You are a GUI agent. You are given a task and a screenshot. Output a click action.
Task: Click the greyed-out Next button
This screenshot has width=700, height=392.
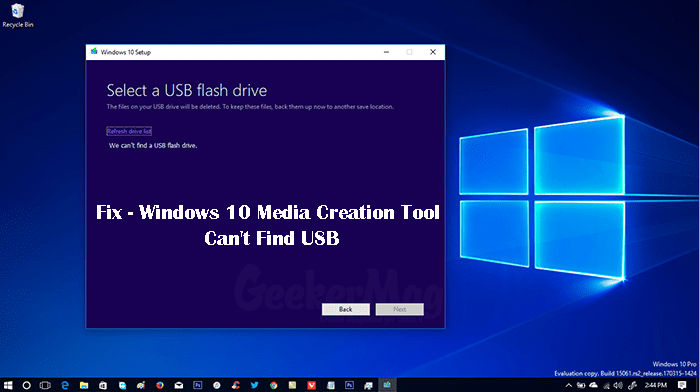(400, 309)
